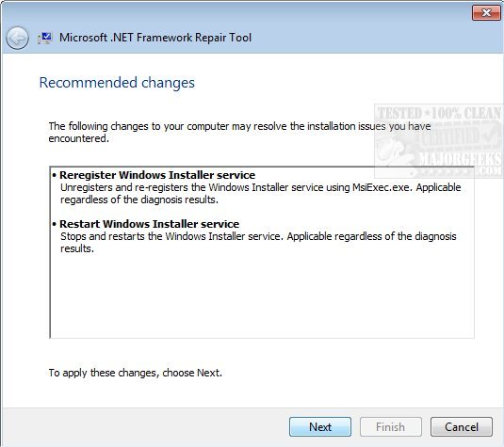Screen dimensions: 504x447
Task: Close the Repair Tool window
Action: pos(486,13)
